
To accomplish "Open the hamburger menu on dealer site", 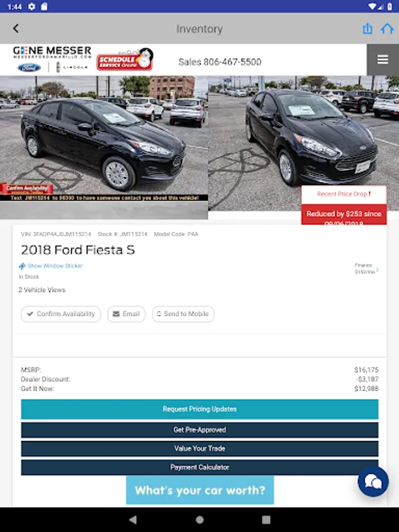I will pyautogui.click(x=382, y=60).
